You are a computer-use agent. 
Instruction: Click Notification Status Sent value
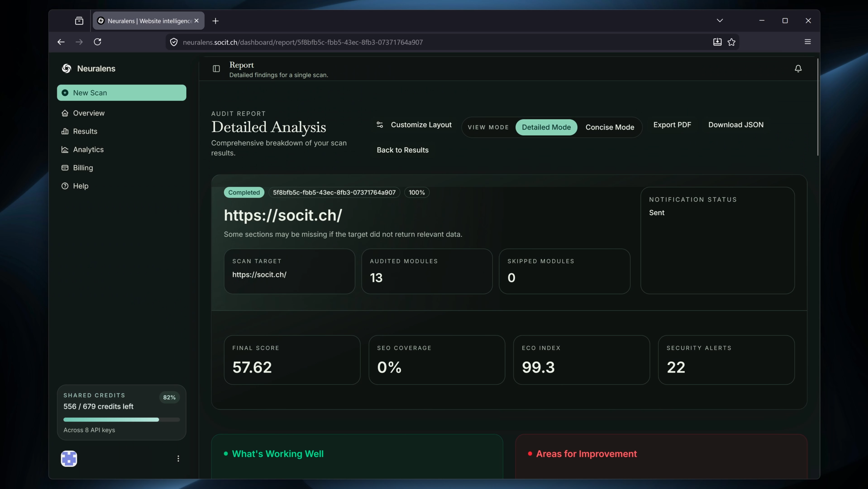point(657,213)
